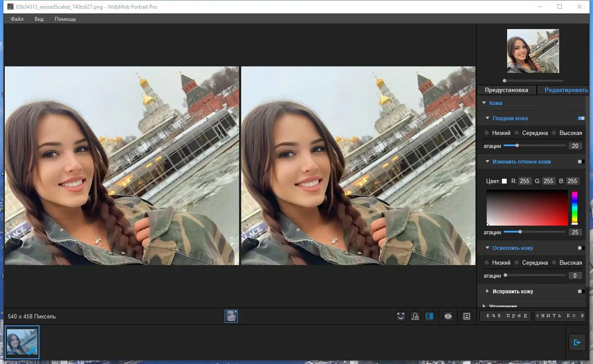Collapse the Кожа section
593x364 pixels.
[484, 103]
